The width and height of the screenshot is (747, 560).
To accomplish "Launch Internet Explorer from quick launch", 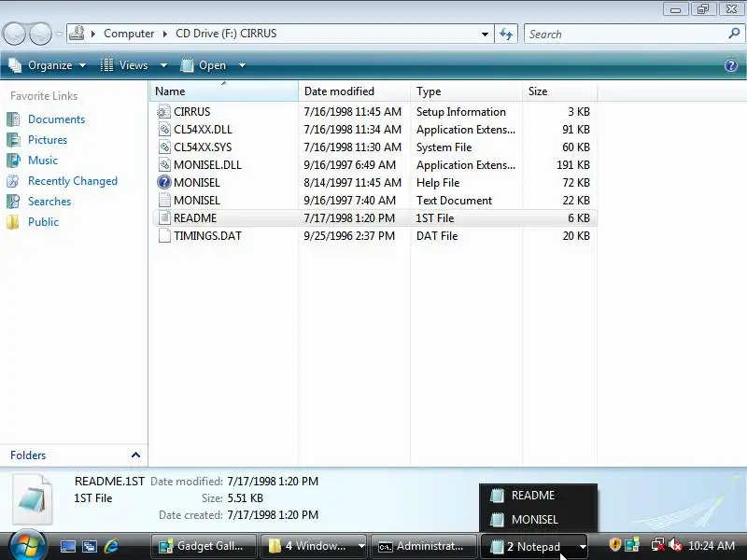I will 111,546.
